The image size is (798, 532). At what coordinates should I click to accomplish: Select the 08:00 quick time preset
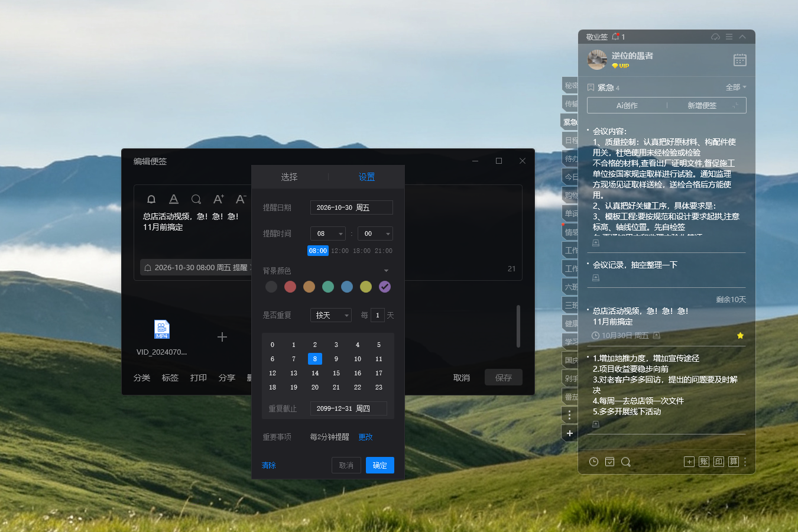point(318,251)
